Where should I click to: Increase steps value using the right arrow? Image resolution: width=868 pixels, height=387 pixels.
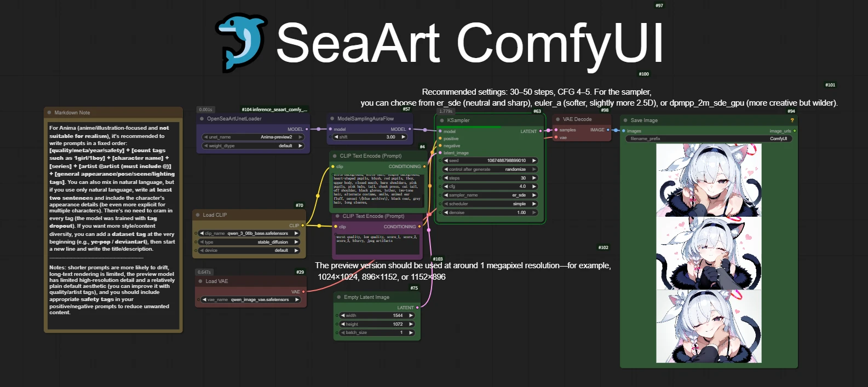[534, 178]
